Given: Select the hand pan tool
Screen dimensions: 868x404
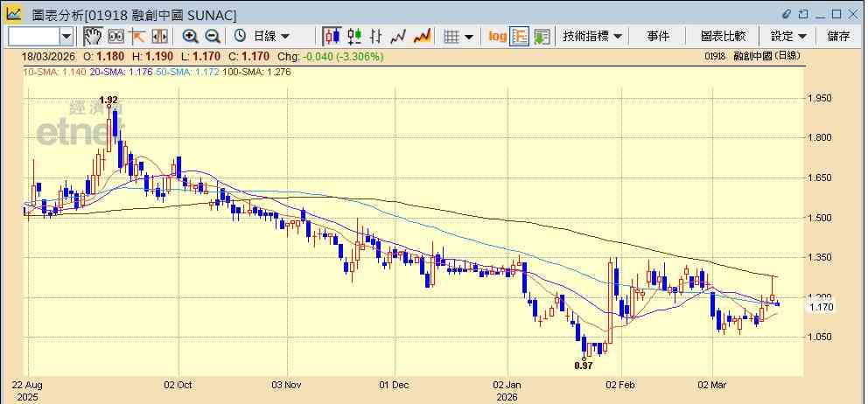Looking at the screenshot, I should 93,37.
